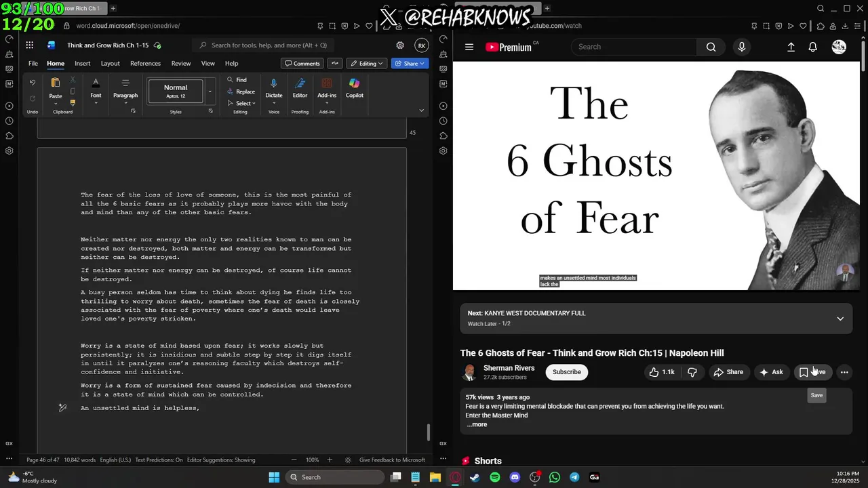The height and width of the screenshot is (488, 868).
Task: Click the Paste clipboard icon
Action: [x=56, y=83]
